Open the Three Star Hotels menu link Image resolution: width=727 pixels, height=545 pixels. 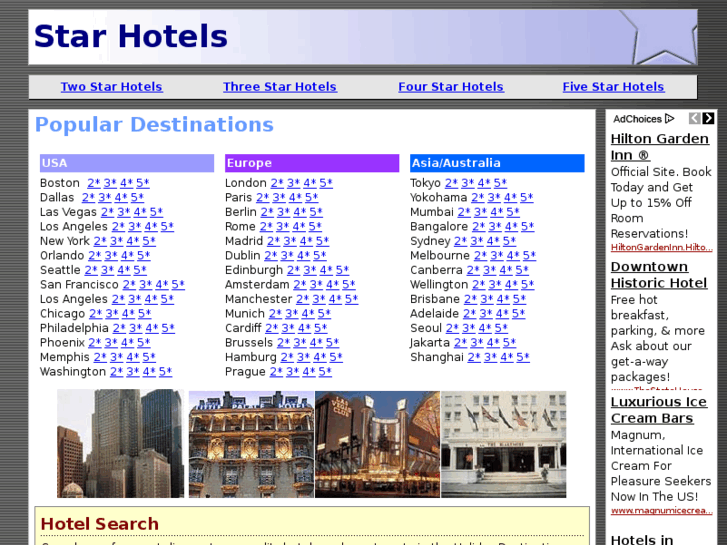[x=280, y=87]
